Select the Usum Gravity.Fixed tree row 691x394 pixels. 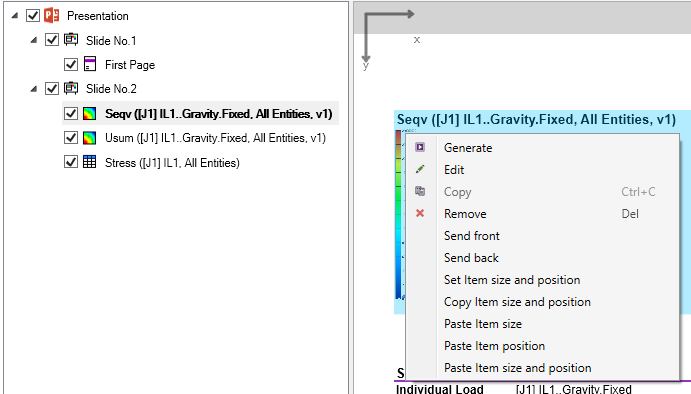click(x=215, y=138)
